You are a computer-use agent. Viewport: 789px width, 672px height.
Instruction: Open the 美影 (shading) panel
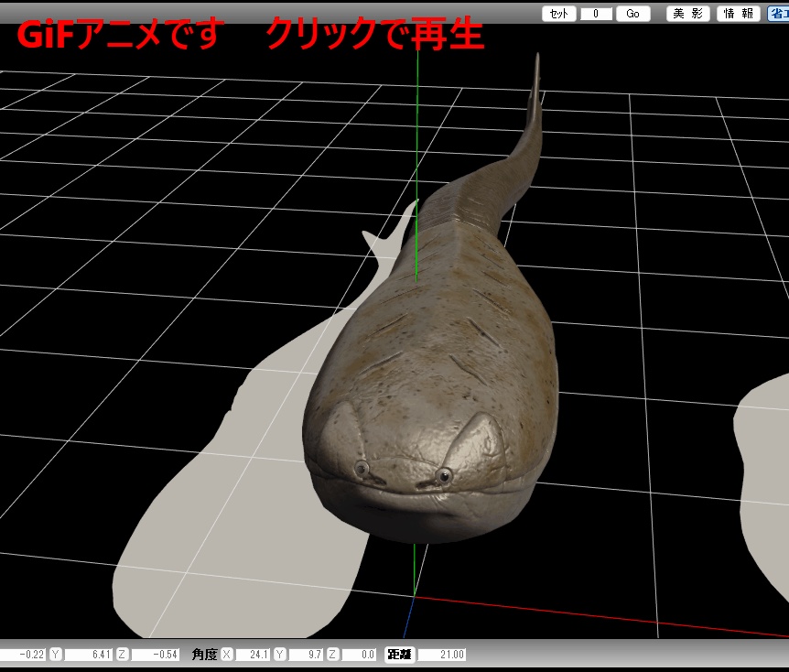click(x=690, y=13)
